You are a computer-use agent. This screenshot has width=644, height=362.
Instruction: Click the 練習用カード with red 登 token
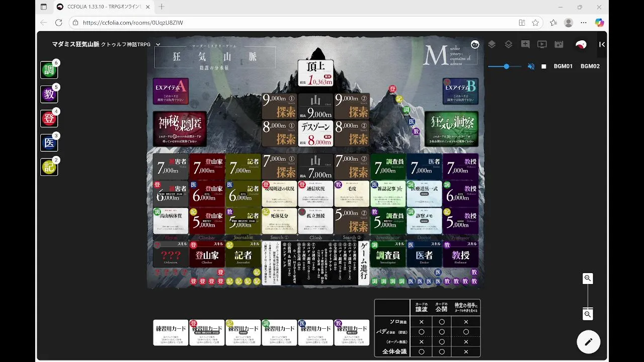tap(207, 332)
